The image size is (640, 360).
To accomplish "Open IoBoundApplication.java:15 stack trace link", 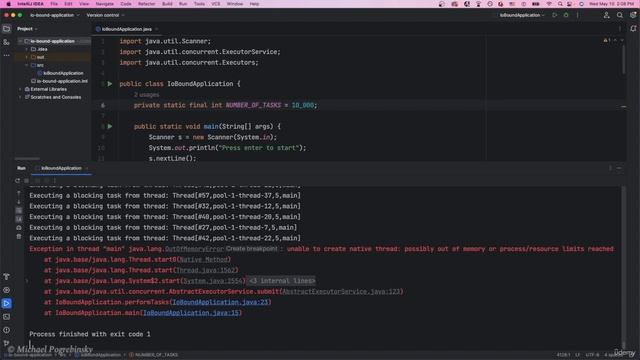I will (x=191, y=313).
